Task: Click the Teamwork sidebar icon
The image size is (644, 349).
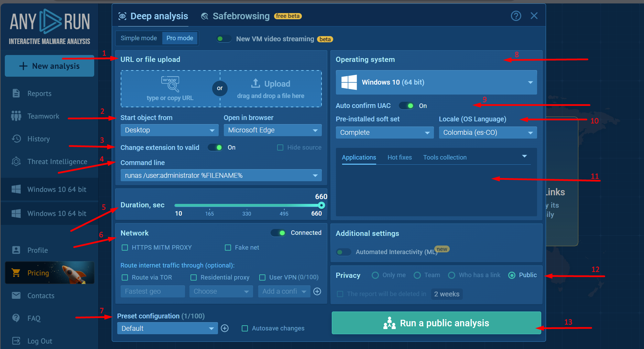Action: (x=16, y=116)
